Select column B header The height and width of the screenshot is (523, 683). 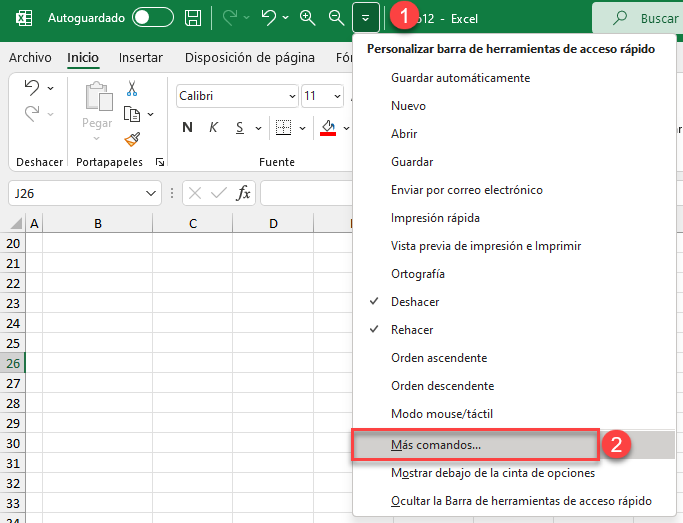pyautogui.click(x=98, y=223)
